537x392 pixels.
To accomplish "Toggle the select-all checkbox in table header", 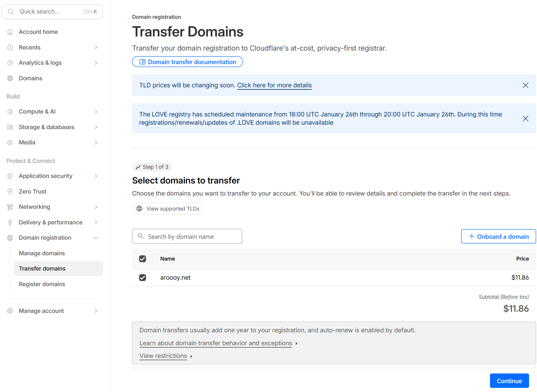I will pyautogui.click(x=143, y=259).
